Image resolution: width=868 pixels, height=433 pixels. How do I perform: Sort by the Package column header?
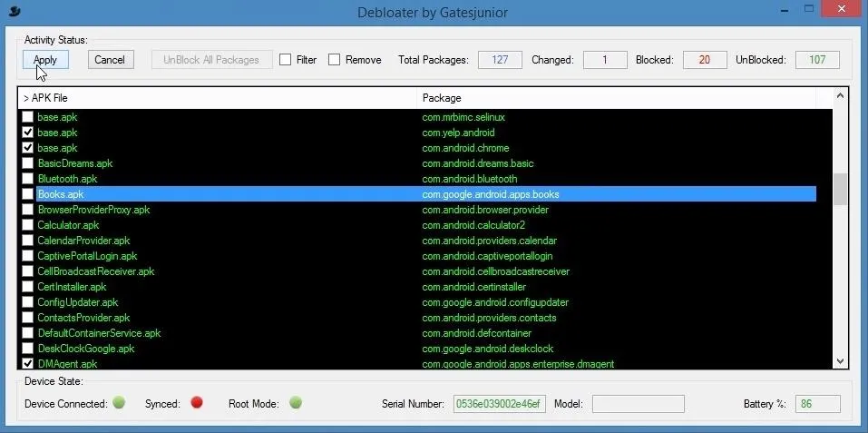click(616, 98)
